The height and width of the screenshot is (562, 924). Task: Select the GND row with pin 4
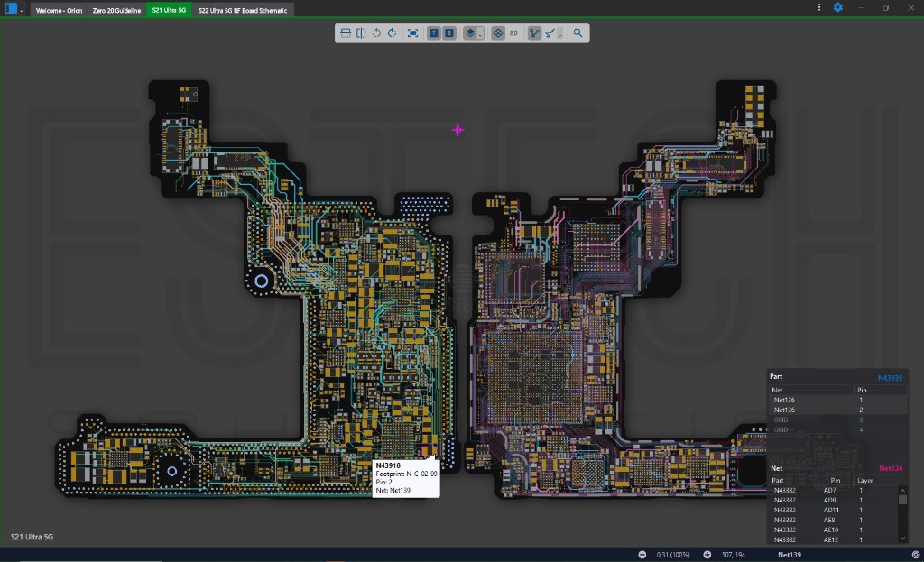pos(837,429)
